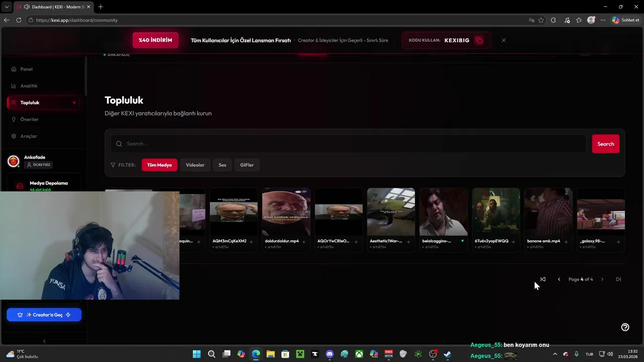Open the banane amk.mp4 thumbnail
The height and width of the screenshot is (362, 644).
(x=548, y=212)
